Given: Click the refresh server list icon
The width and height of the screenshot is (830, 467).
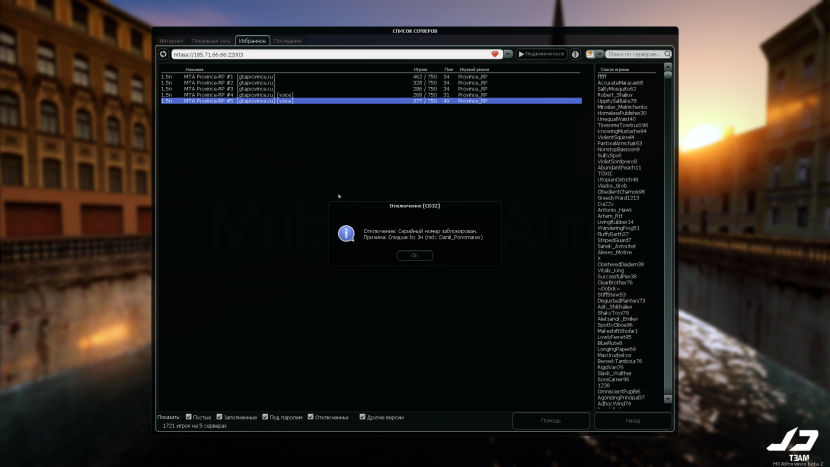Looking at the screenshot, I should [163, 54].
